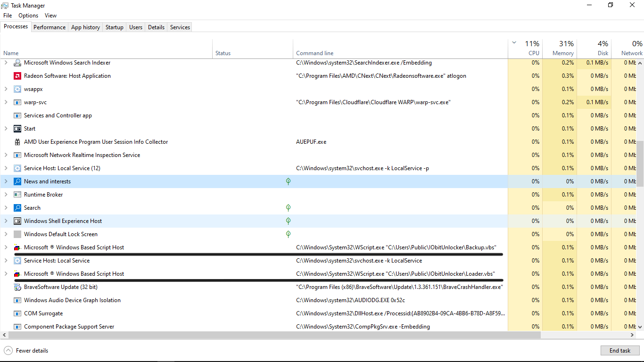Viewport: 644px width, 362px height.
Task: Click the COM Surrogate process icon
Action: [17, 313]
